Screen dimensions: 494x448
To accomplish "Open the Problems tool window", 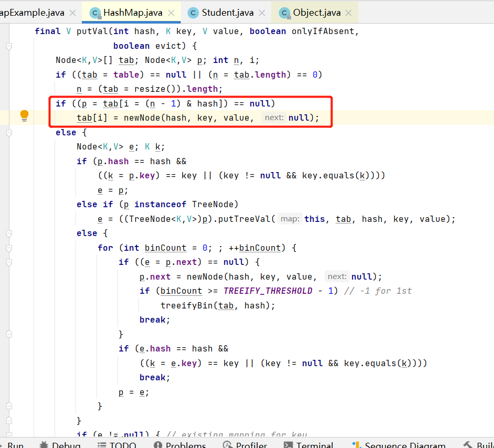I will coord(179,445).
